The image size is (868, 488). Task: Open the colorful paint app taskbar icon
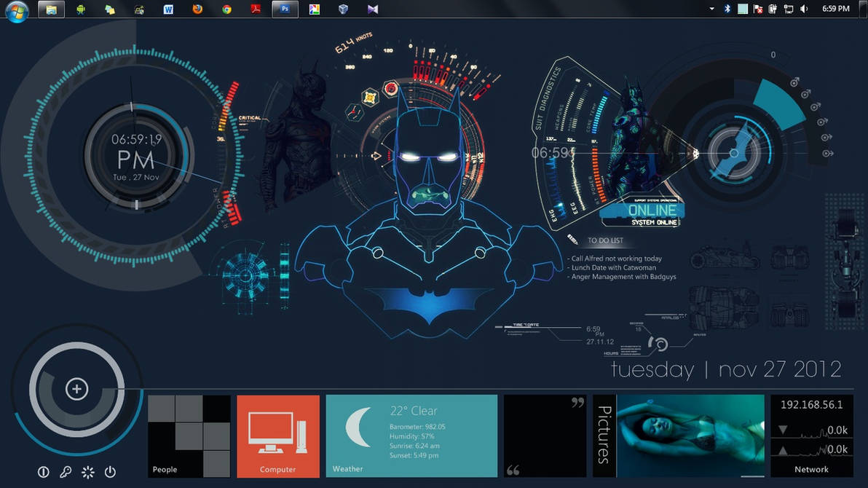315,9
